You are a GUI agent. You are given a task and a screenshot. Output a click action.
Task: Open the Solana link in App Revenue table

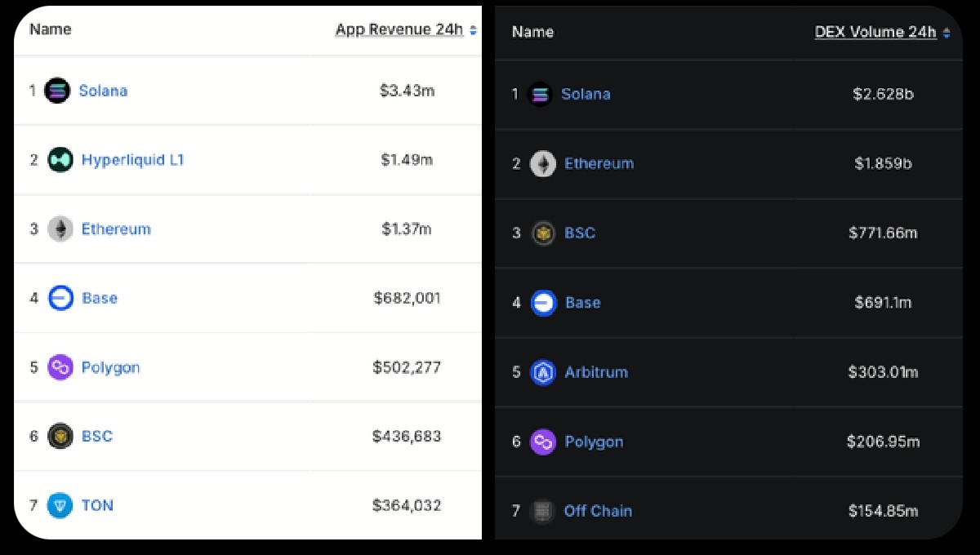[104, 91]
